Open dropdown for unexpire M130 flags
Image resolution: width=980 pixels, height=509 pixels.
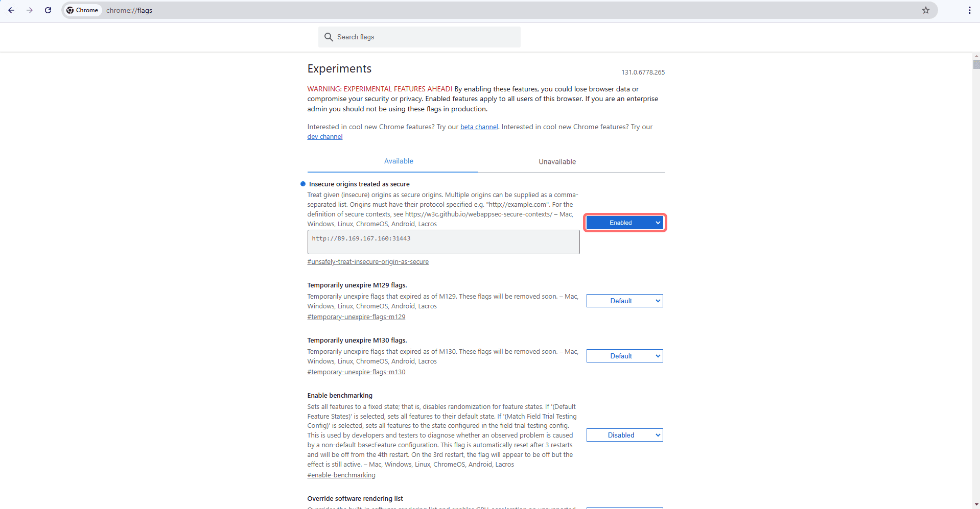(x=624, y=356)
